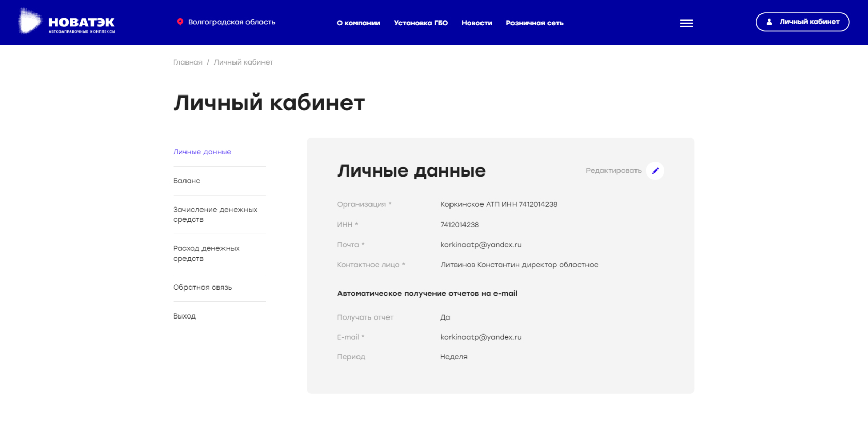Click the Novatek logo icon
868x429 pixels.
tap(30, 22)
